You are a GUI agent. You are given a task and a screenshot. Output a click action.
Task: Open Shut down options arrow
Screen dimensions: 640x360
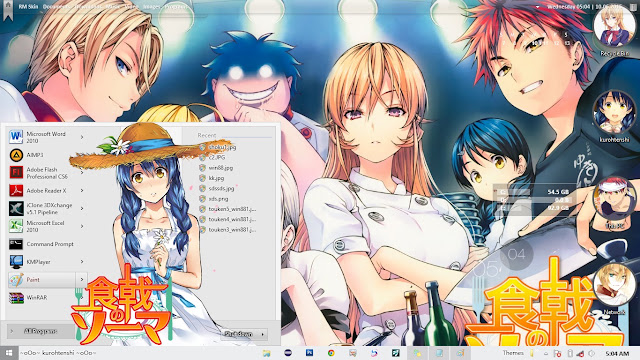click(x=262, y=334)
